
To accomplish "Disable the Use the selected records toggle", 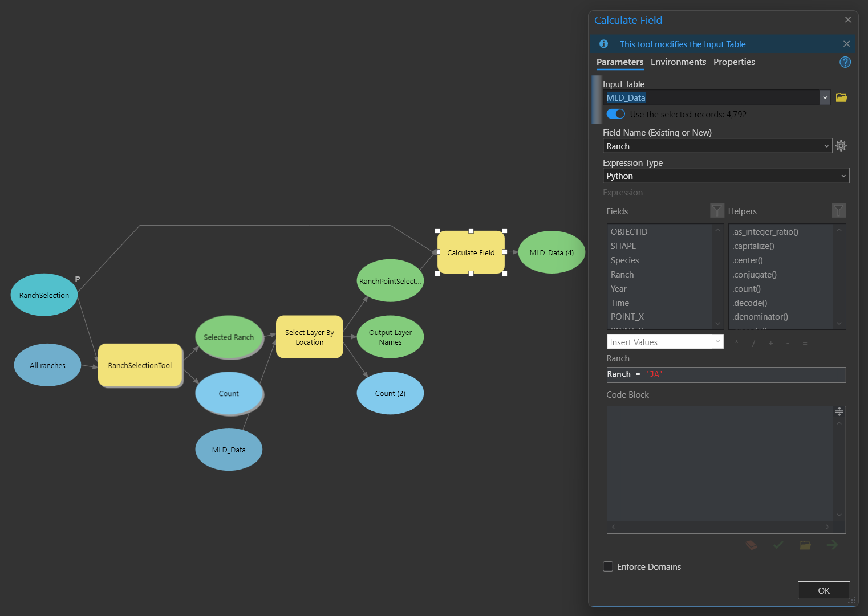I will (615, 113).
